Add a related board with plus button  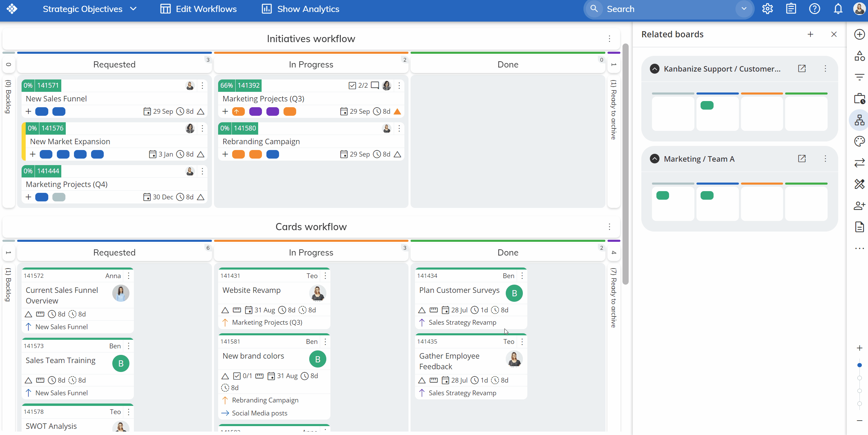(810, 34)
